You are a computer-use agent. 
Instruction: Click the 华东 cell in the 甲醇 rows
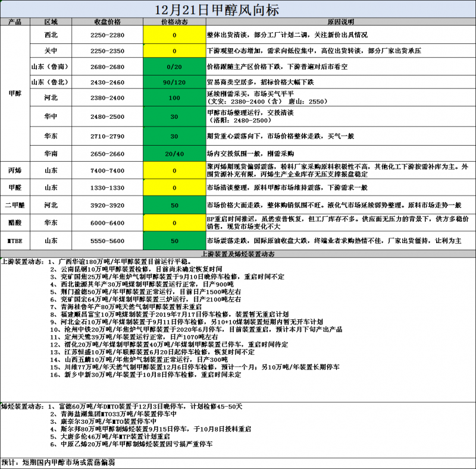click(x=51, y=136)
